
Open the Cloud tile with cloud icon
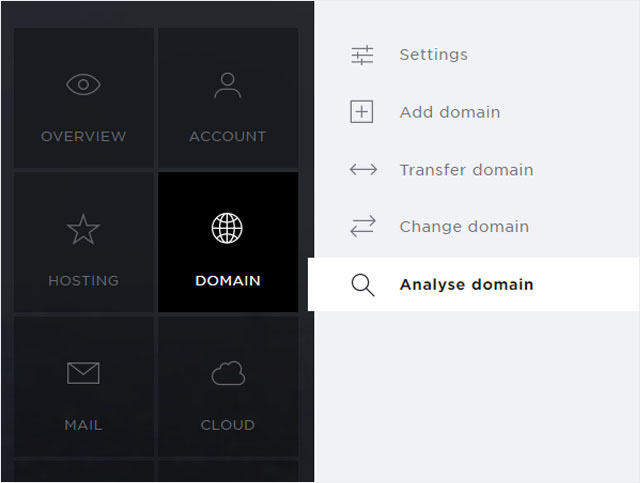tap(228, 386)
